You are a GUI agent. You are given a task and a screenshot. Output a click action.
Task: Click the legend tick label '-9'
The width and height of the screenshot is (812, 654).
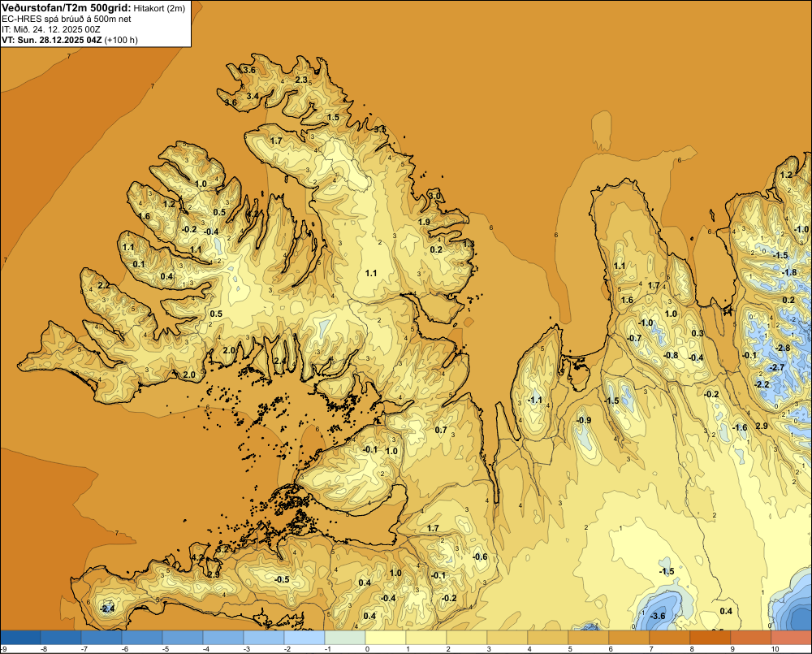[x=4, y=649]
